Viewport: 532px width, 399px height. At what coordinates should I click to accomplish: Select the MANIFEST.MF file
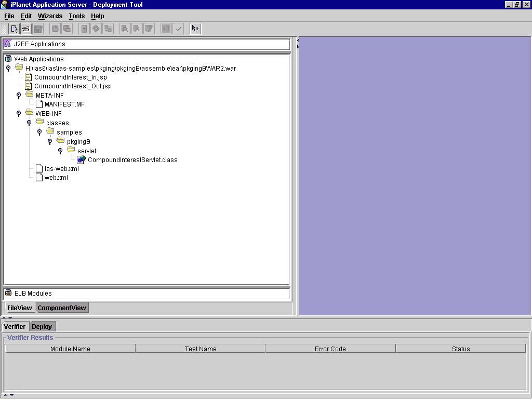[x=64, y=104]
